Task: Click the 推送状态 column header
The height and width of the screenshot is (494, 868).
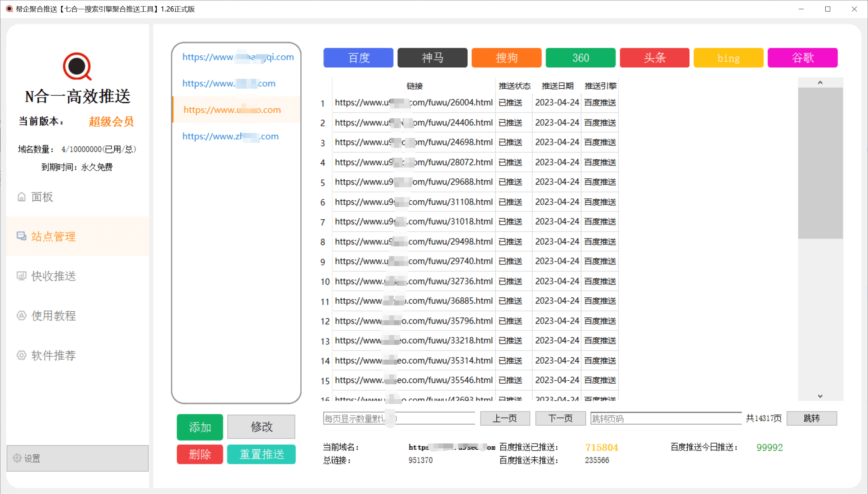Action: [x=514, y=85]
